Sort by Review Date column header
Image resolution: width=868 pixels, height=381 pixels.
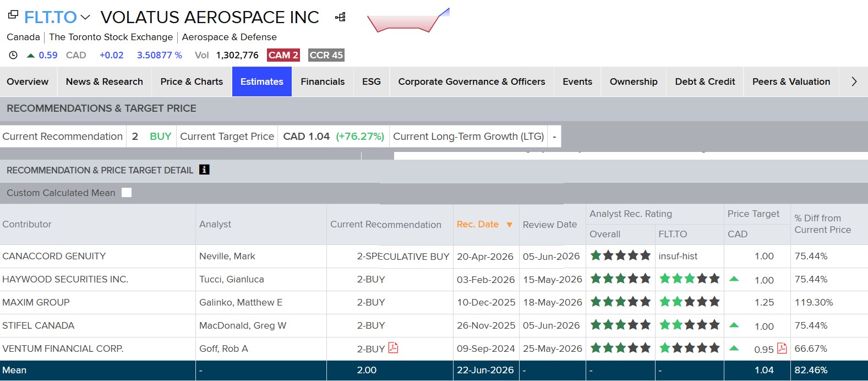click(550, 225)
